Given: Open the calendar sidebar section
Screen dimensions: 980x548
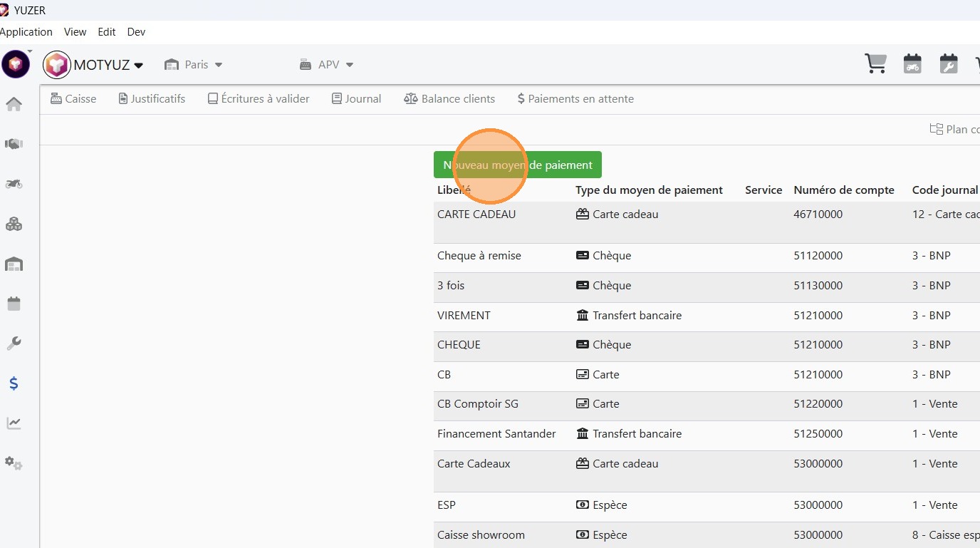Looking at the screenshot, I should [14, 304].
